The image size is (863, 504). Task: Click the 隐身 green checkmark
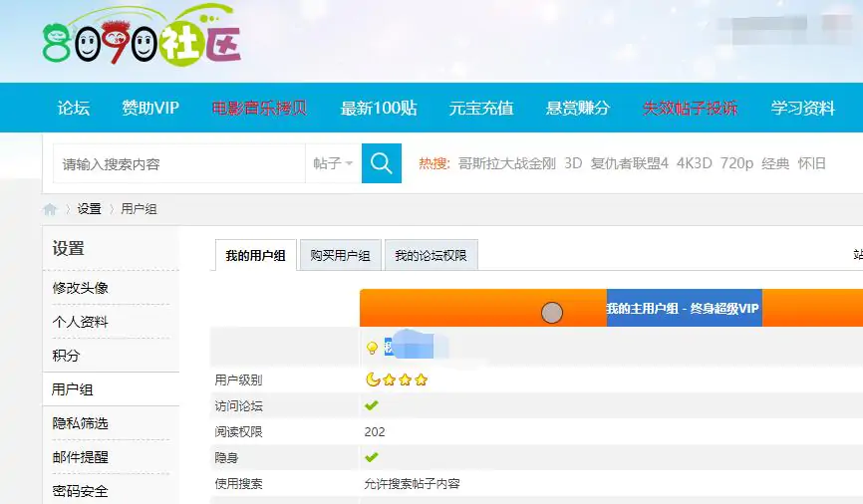click(372, 457)
